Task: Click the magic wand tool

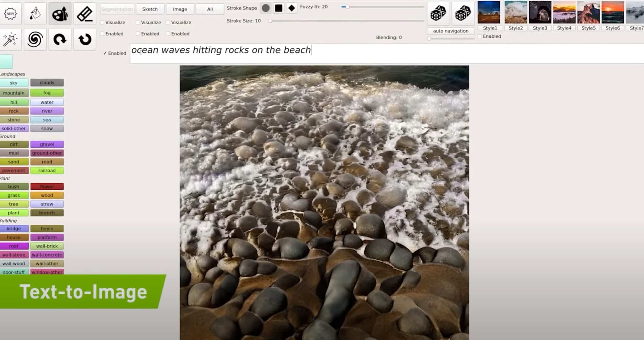Action: click(10, 39)
